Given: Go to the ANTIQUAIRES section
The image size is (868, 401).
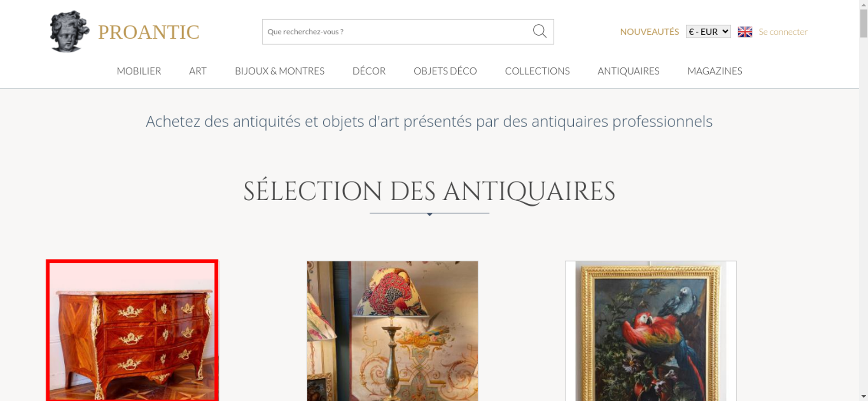Looking at the screenshot, I should tap(628, 71).
